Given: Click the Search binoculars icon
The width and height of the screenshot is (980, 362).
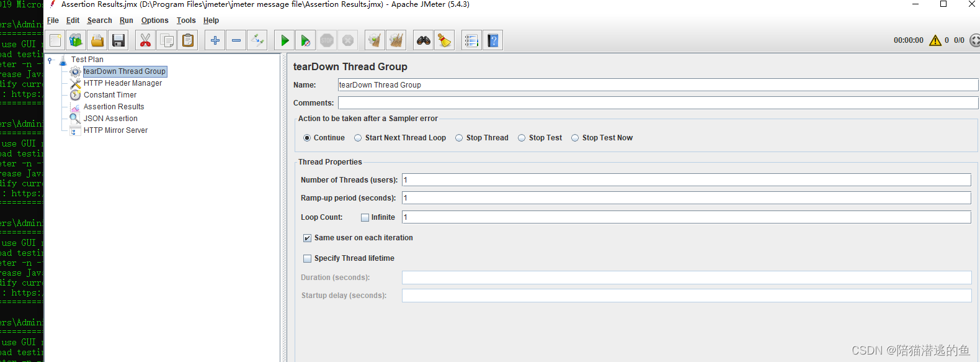Looking at the screenshot, I should (x=424, y=40).
